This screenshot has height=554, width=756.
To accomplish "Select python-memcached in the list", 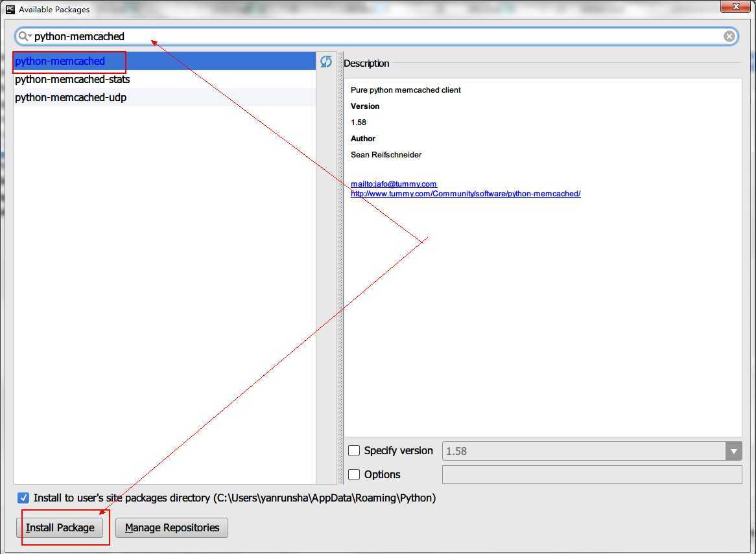I will click(165, 61).
